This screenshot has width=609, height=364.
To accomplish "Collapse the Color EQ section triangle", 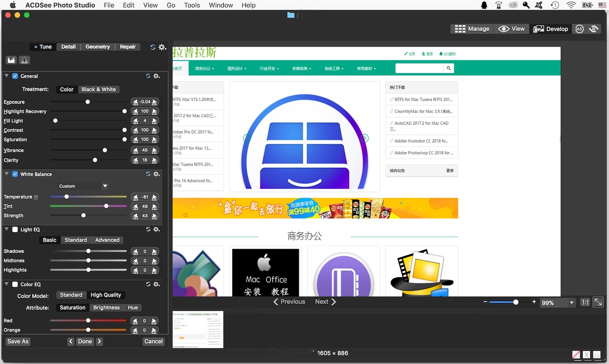I will coord(7,284).
